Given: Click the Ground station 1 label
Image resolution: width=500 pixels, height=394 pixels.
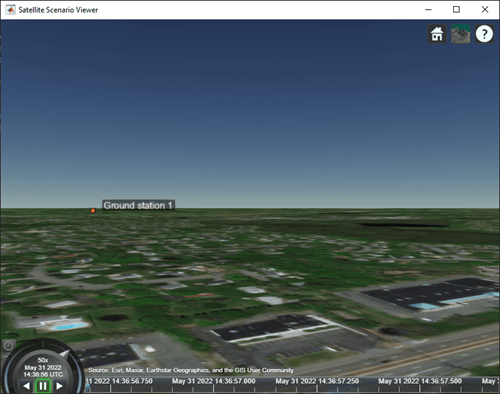Looking at the screenshot, I should [138, 205].
